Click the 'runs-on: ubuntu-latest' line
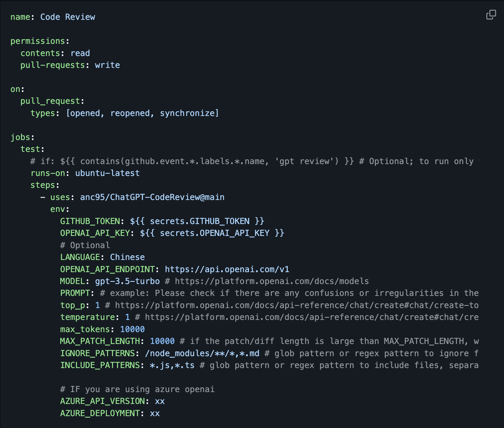The width and height of the screenshot is (504, 428). click(x=85, y=173)
